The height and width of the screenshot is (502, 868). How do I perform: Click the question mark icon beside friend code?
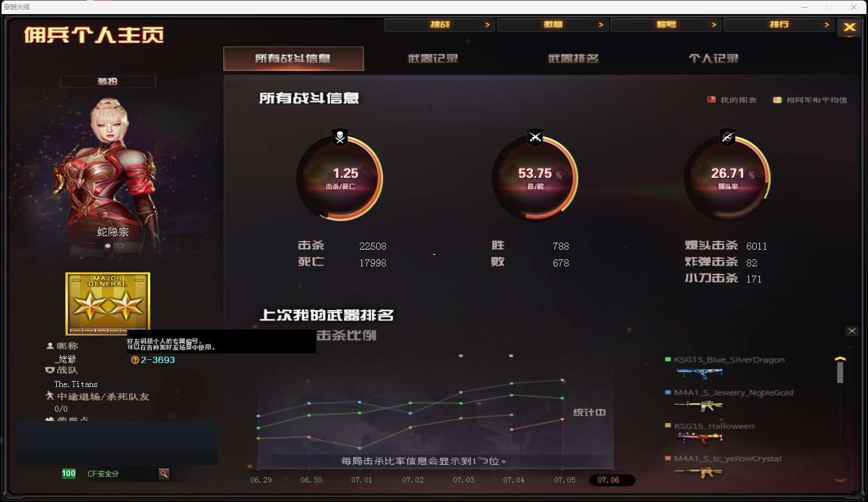[135, 360]
